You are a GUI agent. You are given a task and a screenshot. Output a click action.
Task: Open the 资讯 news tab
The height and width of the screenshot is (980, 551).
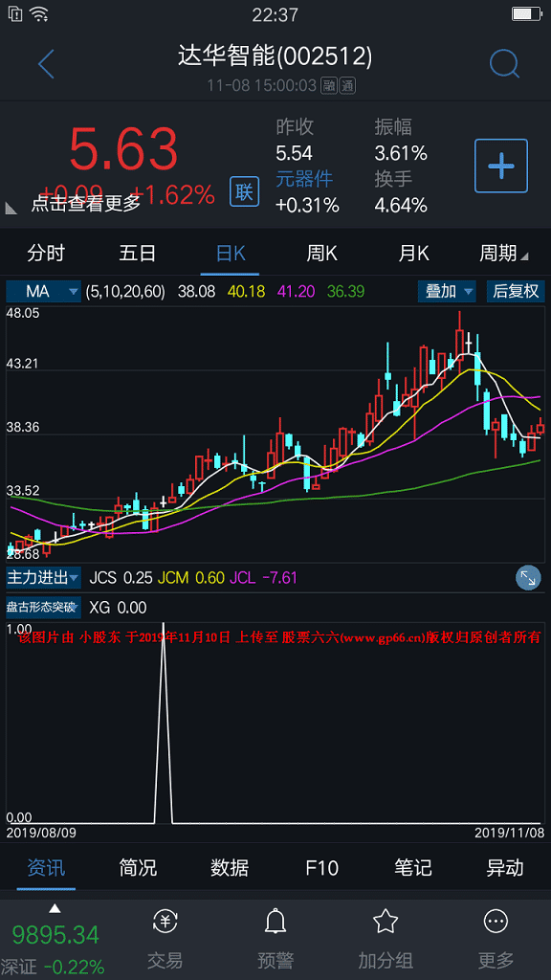pyautogui.click(x=46, y=867)
